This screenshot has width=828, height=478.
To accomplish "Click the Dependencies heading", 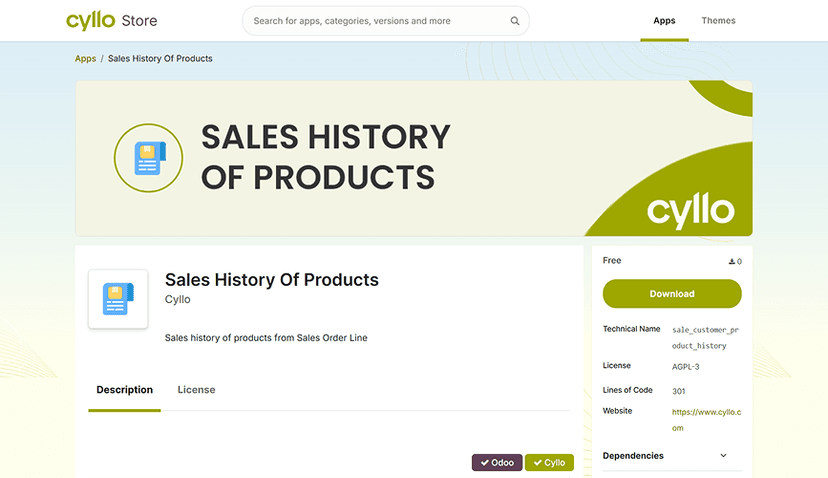I will [x=633, y=456].
